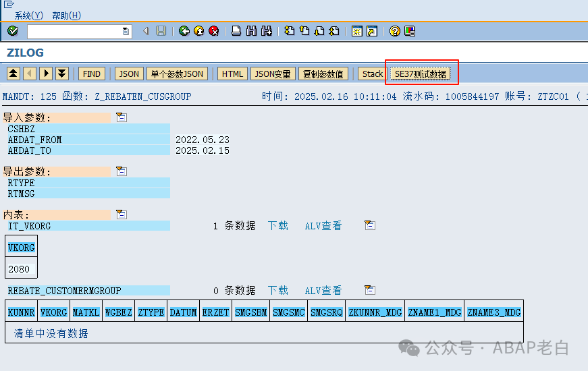The image size is (588, 371).
Task: Click the green checkmark Enter icon
Action: point(13,31)
